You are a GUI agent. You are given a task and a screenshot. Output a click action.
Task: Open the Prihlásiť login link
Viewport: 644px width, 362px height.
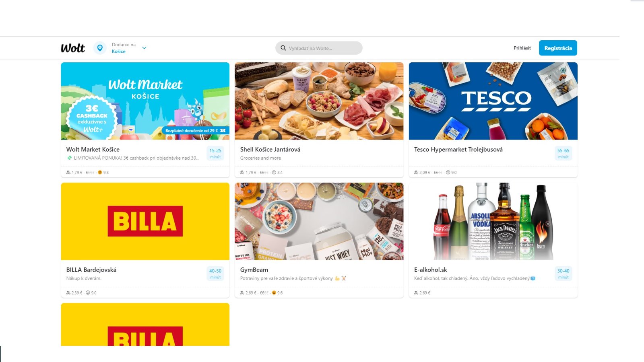pyautogui.click(x=522, y=48)
